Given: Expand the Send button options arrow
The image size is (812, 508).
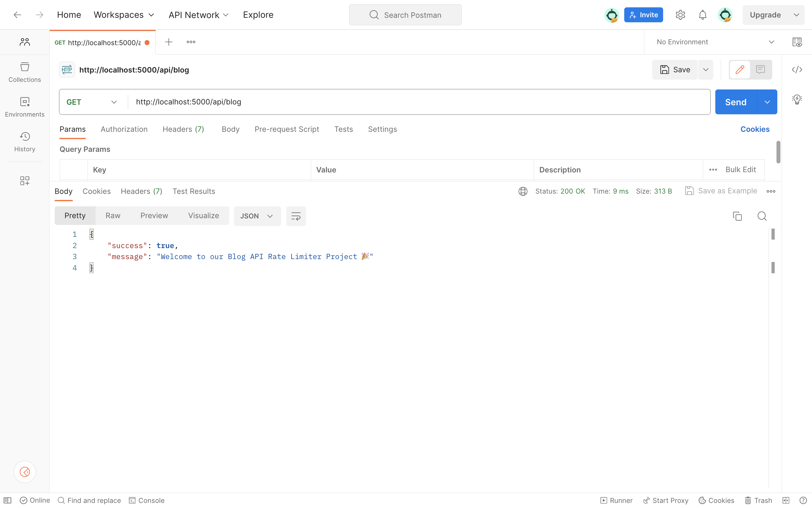Looking at the screenshot, I should [x=767, y=102].
